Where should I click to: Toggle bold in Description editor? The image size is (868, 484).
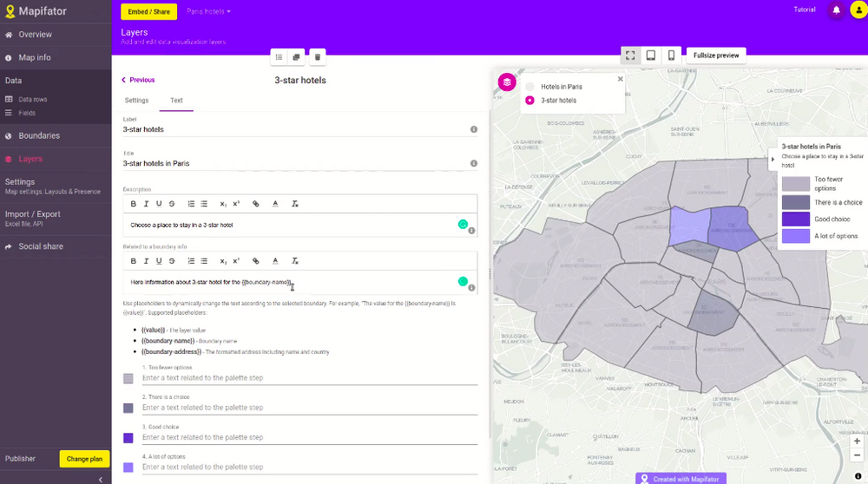[x=134, y=204]
